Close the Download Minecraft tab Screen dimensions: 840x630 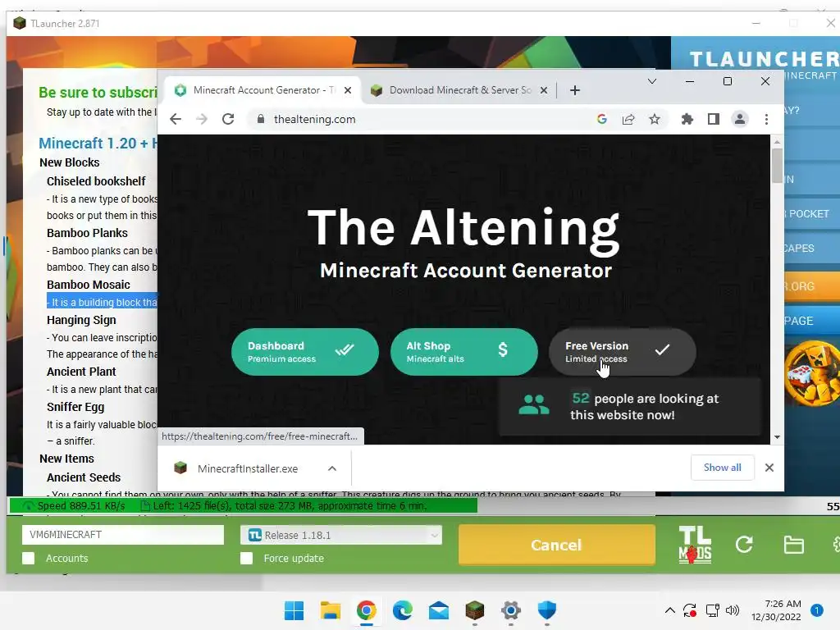coord(544,90)
